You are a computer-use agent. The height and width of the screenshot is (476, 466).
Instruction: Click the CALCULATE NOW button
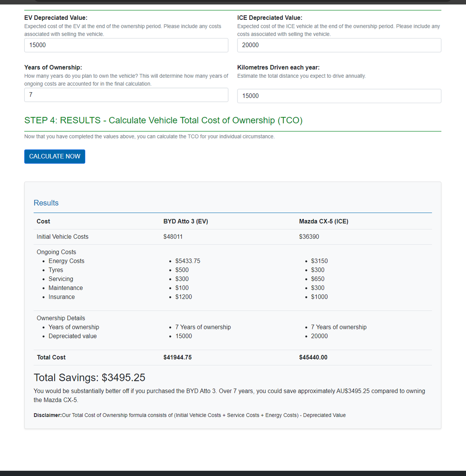[55, 156]
